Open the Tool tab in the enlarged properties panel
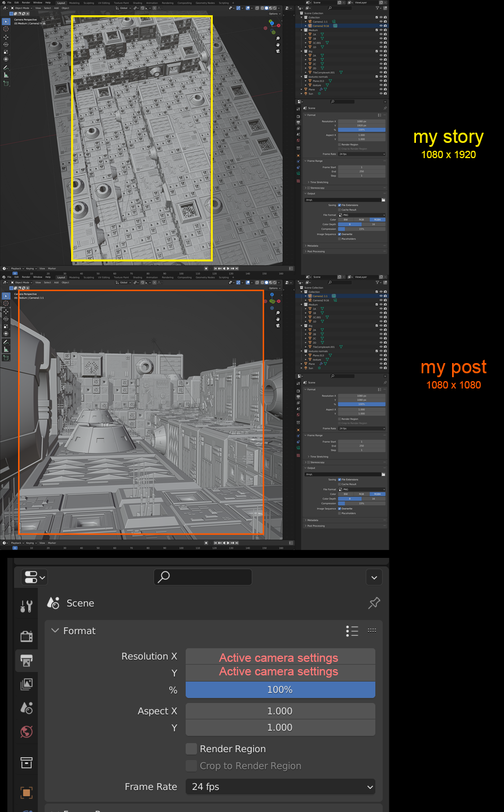 pyautogui.click(x=27, y=606)
